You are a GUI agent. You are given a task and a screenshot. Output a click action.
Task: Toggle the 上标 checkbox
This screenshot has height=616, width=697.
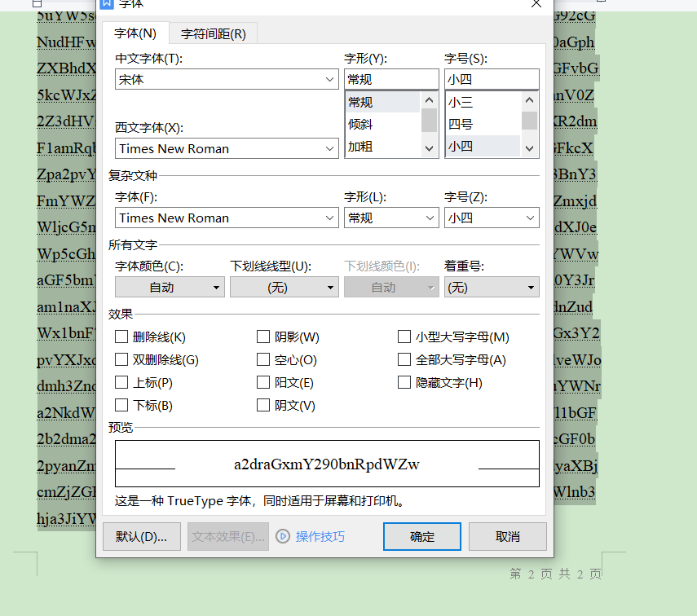tap(121, 382)
